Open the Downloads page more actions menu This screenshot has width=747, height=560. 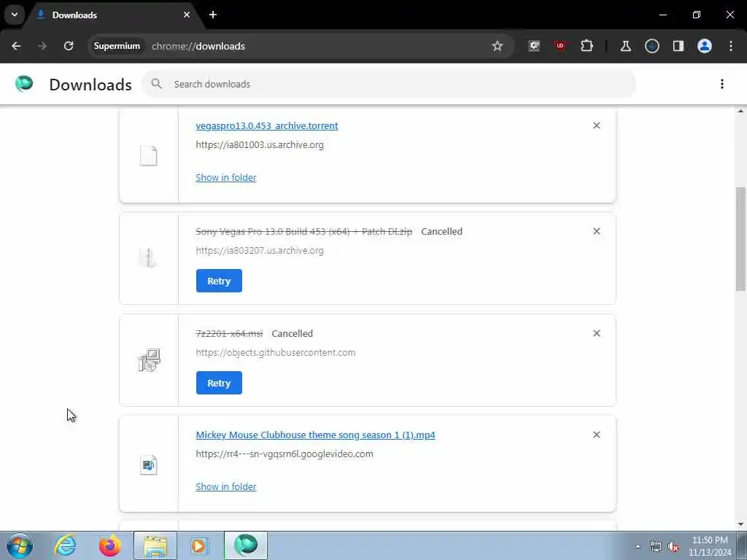[722, 85]
